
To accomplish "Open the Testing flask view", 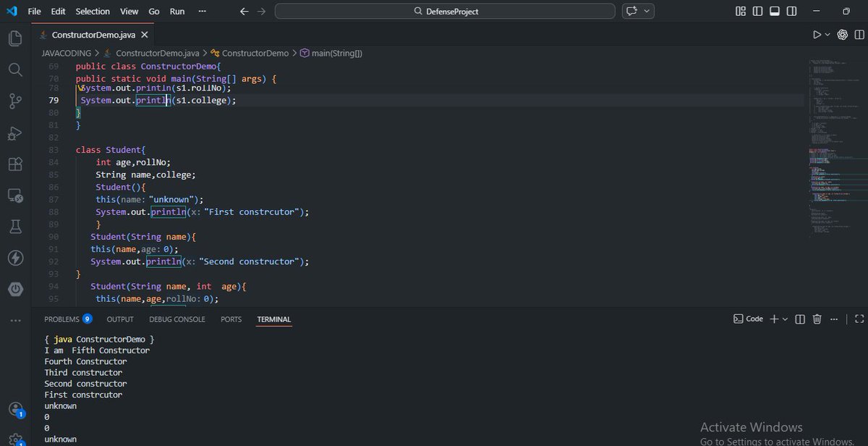I will 15,227.
